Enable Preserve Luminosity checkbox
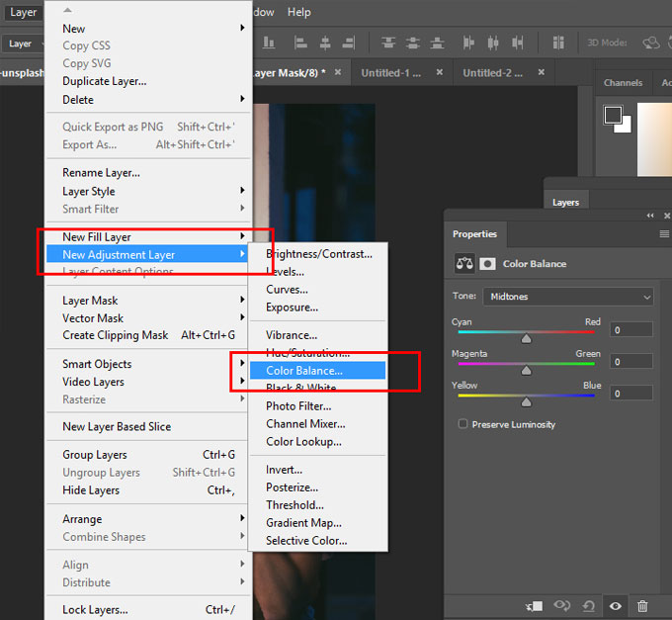 tap(462, 424)
